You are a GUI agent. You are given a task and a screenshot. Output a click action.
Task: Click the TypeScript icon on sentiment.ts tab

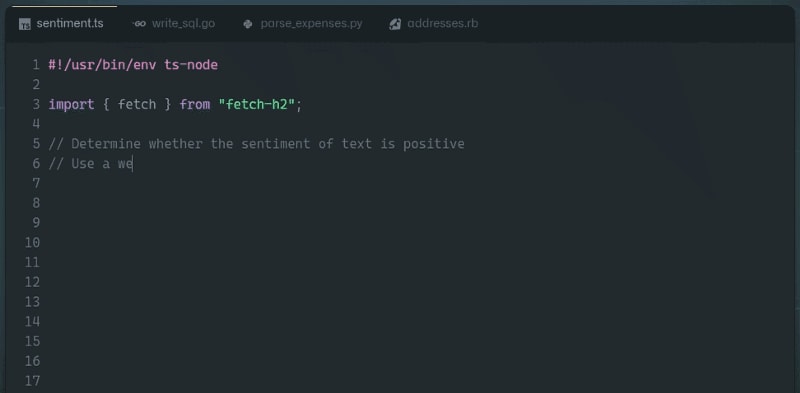tap(24, 24)
